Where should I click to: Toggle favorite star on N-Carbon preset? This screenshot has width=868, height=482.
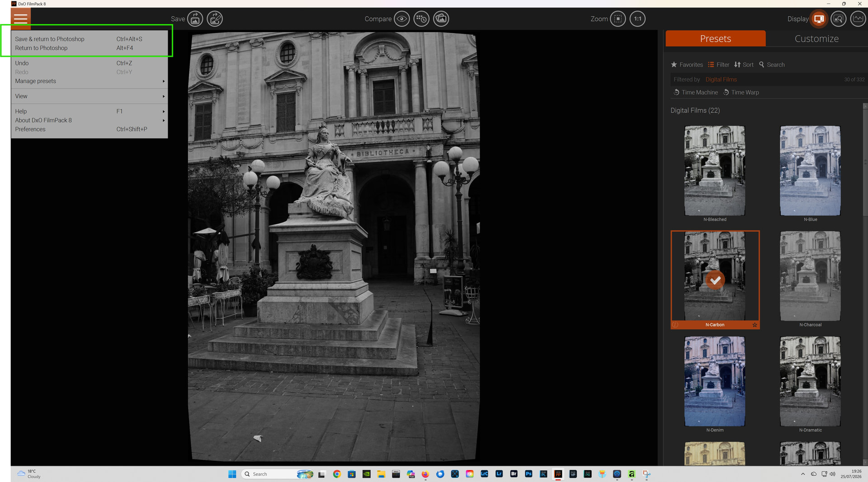click(x=755, y=325)
